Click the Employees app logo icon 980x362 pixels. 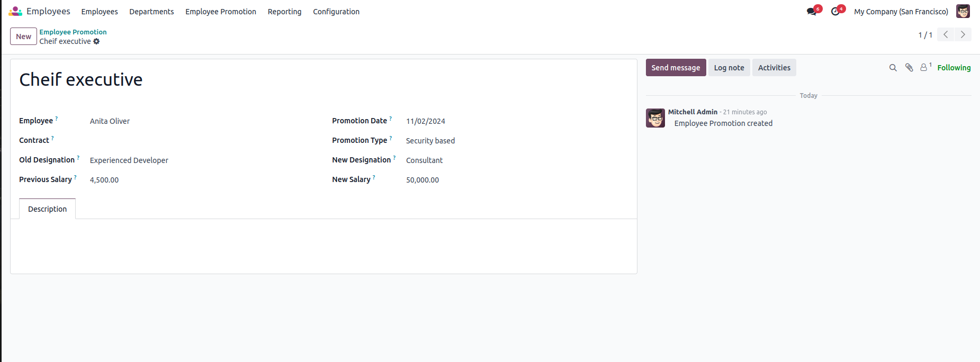[15, 11]
